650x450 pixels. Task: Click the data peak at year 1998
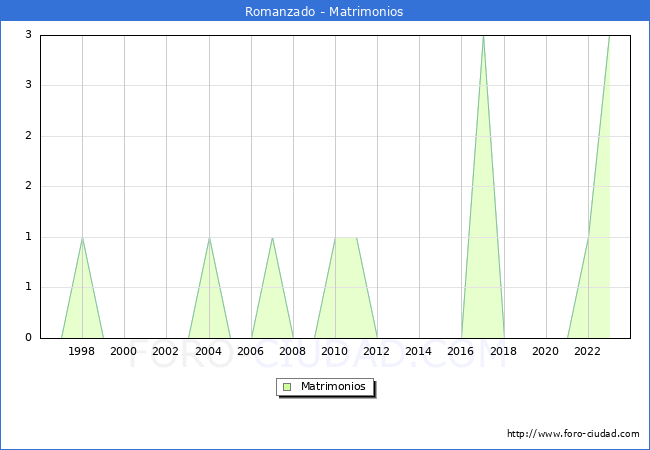[x=82, y=238]
